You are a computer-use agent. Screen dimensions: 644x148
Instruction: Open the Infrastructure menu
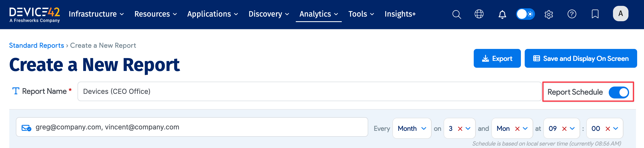[96, 14]
